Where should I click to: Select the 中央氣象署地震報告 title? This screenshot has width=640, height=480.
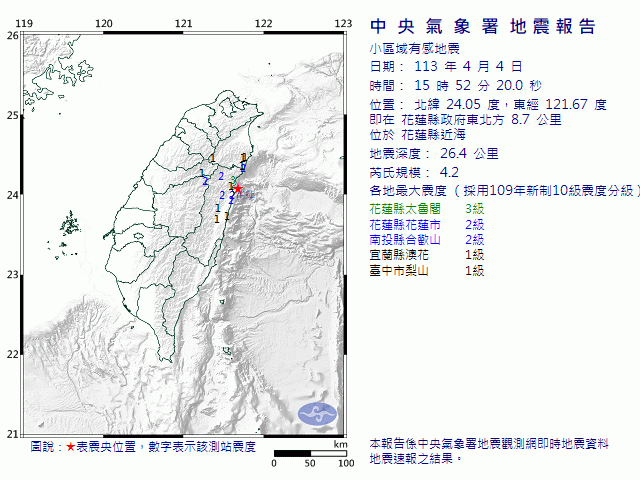(483, 27)
